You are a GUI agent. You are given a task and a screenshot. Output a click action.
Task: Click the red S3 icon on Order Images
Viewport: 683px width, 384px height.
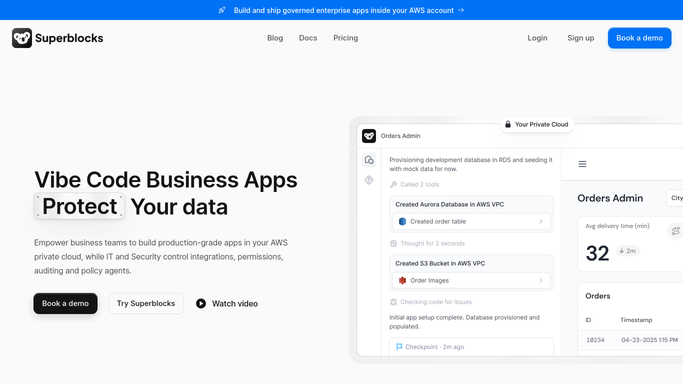(x=402, y=280)
